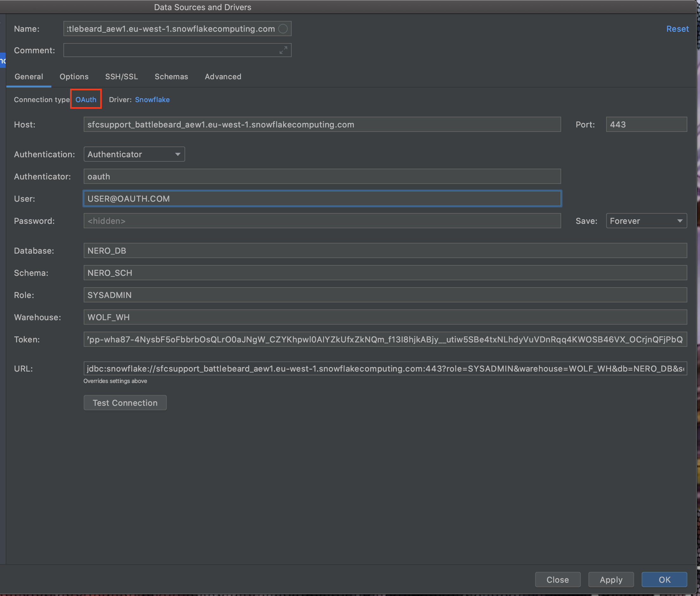Expand the Authenticator selector arrow

(x=177, y=154)
